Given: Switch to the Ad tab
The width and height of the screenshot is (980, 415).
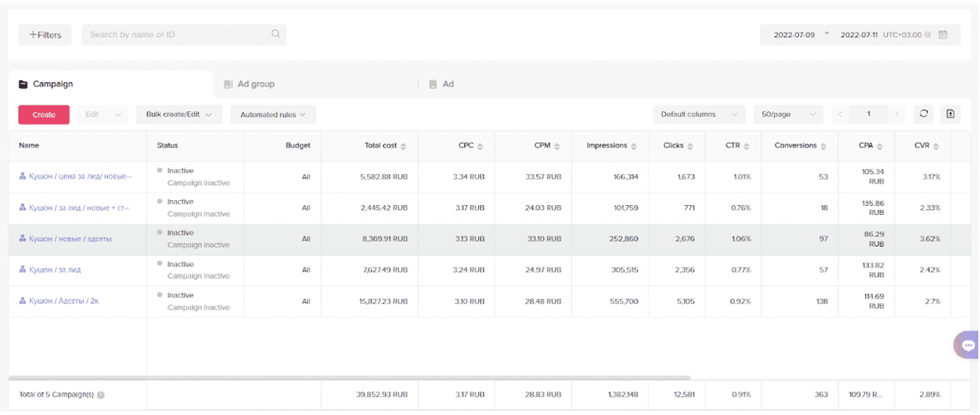Looking at the screenshot, I should coord(441,84).
